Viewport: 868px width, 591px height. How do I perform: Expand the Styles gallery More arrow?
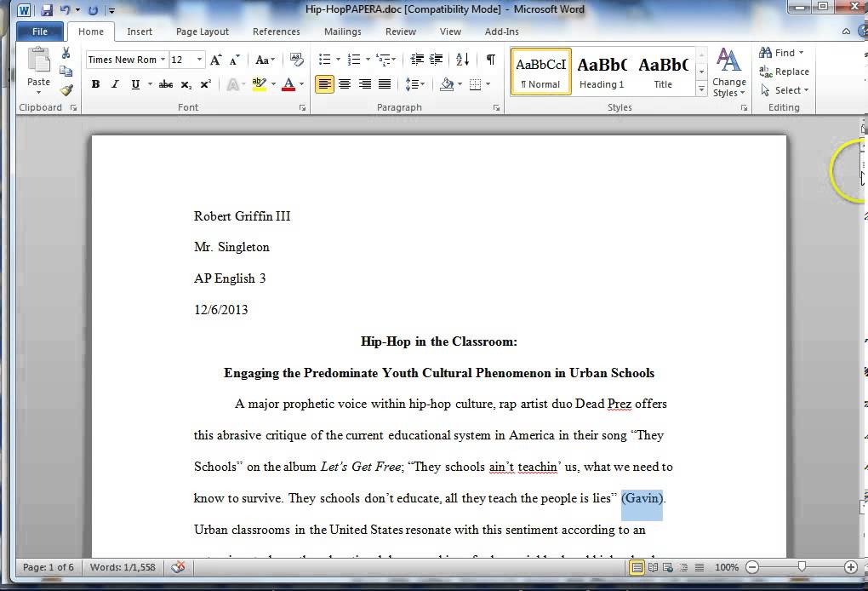pos(701,89)
